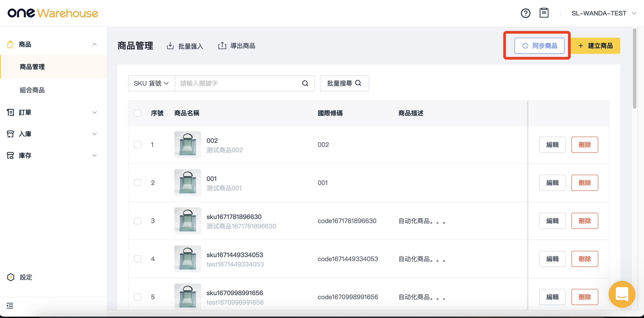Select checkbox for sku1671449334053 row
644x318 pixels.
point(138,259)
